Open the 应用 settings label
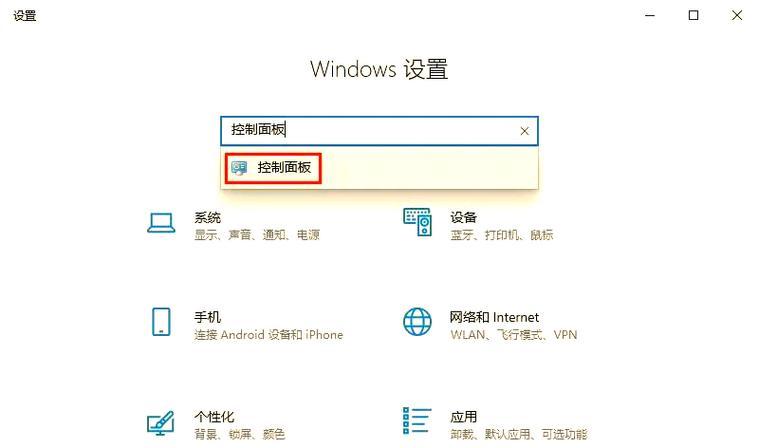The image size is (759, 448). [463, 417]
